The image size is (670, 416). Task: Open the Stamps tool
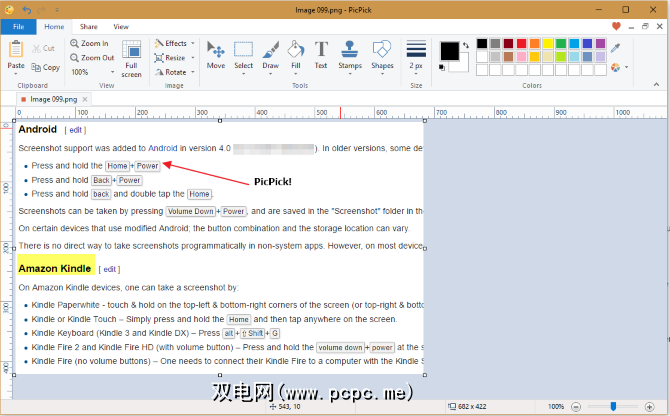[x=350, y=55]
